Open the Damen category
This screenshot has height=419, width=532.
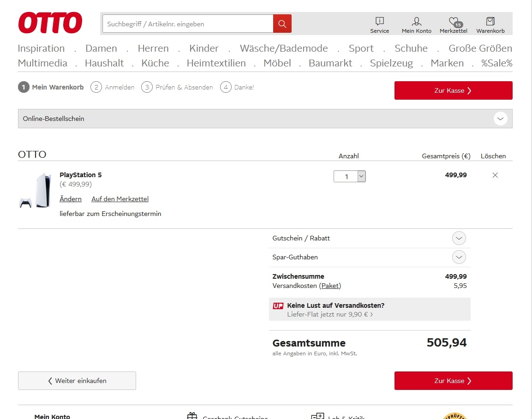(101, 48)
